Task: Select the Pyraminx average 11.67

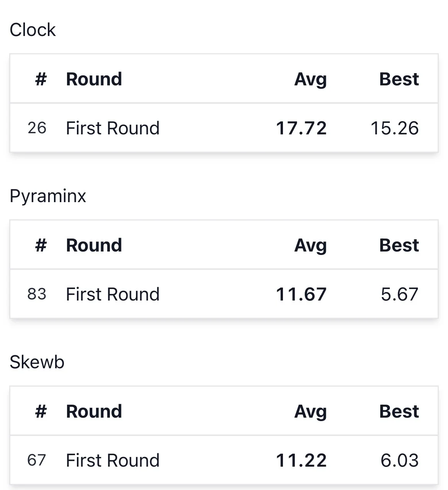Action: tap(301, 294)
